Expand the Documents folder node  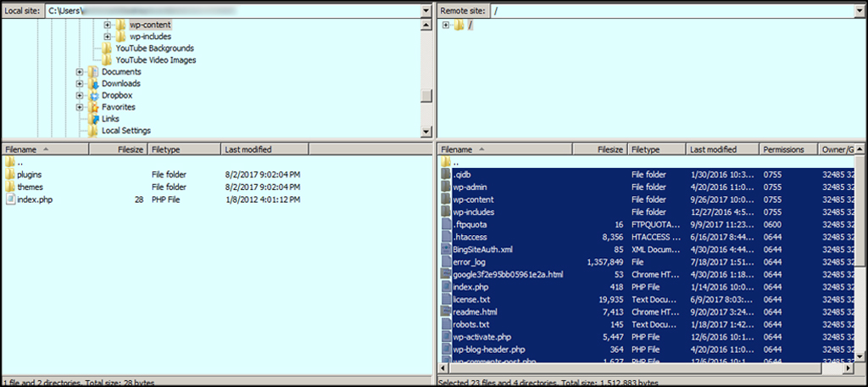tap(80, 72)
